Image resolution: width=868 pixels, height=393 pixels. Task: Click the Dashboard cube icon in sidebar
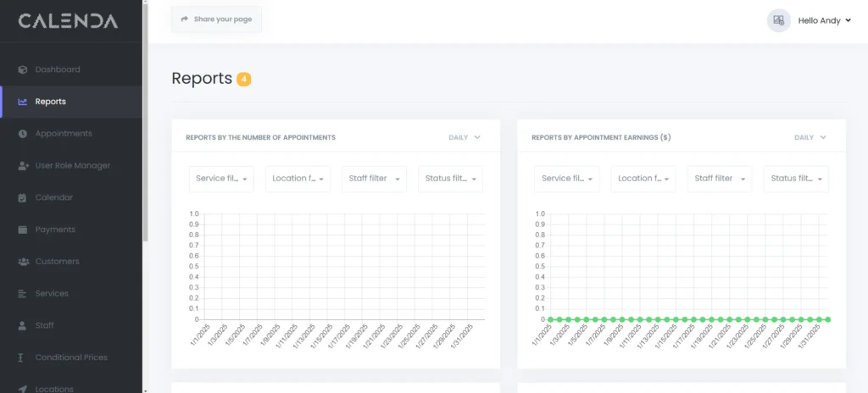click(x=22, y=69)
